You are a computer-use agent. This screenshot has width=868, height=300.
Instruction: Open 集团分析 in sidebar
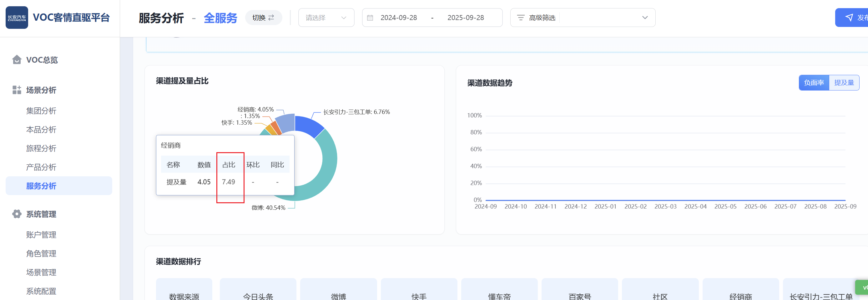(41, 111)
